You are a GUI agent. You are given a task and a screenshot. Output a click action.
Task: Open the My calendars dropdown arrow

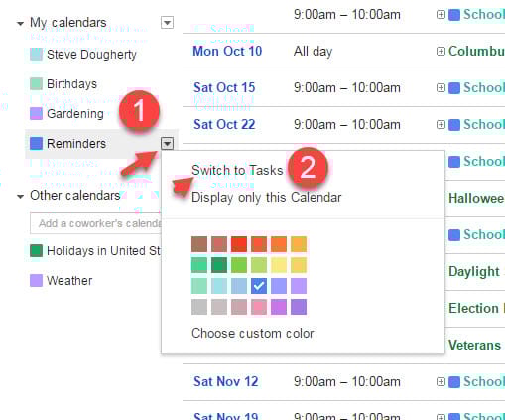[x=167, y=23]
